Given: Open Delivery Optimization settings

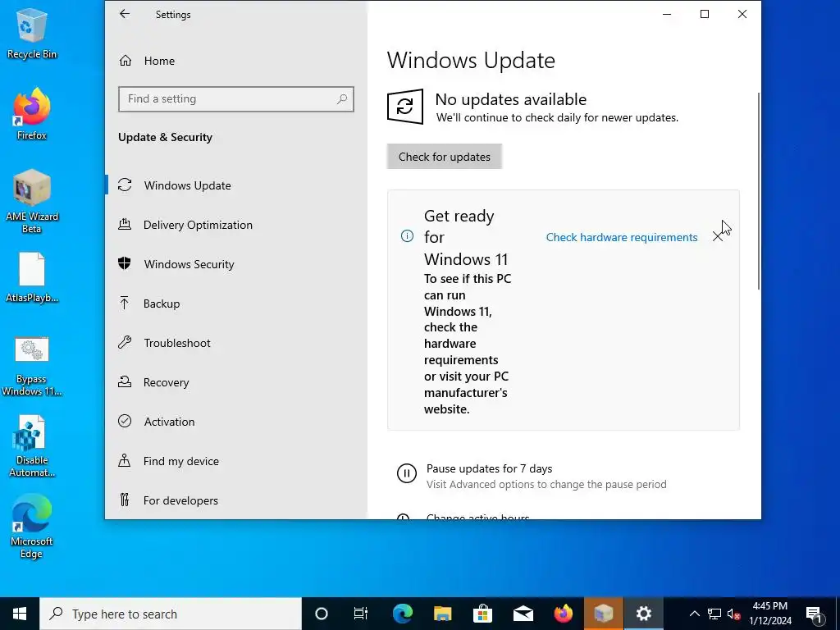Looking at the screenshot, I should pos(235,225).
